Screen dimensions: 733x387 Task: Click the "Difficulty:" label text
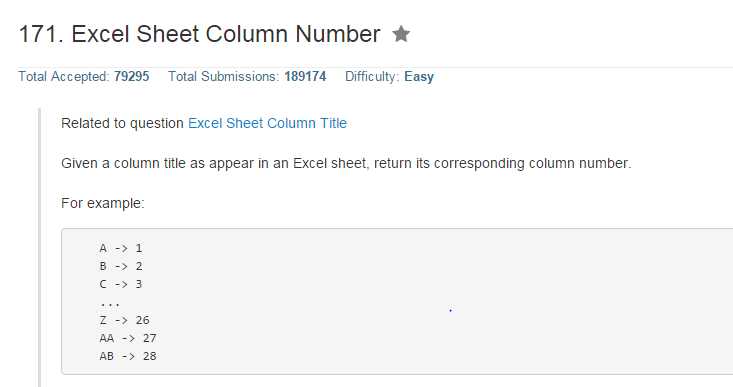point(373,77)
